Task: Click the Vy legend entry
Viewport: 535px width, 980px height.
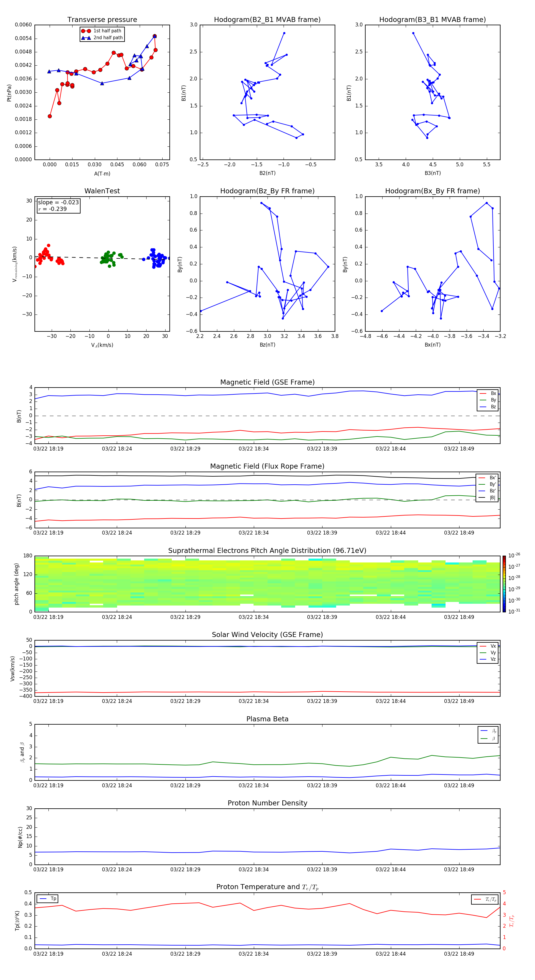Action: click(488, 653)
